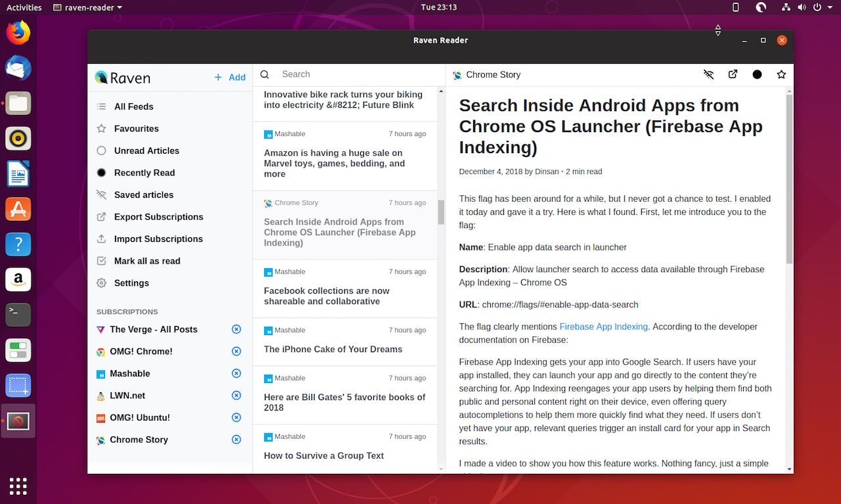Show applications grid
The width and height of the screenshot is (841, 504).
tap(18, 486)
